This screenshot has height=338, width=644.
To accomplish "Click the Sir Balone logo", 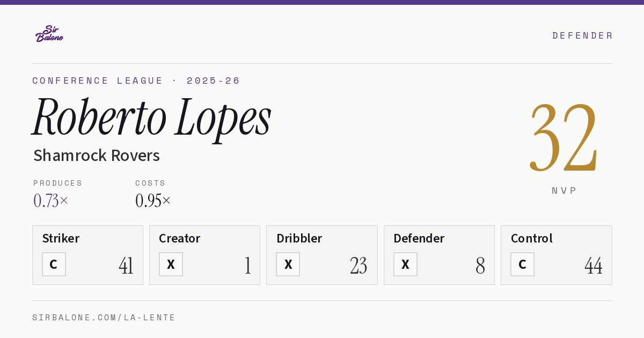I will coord(49,34).
